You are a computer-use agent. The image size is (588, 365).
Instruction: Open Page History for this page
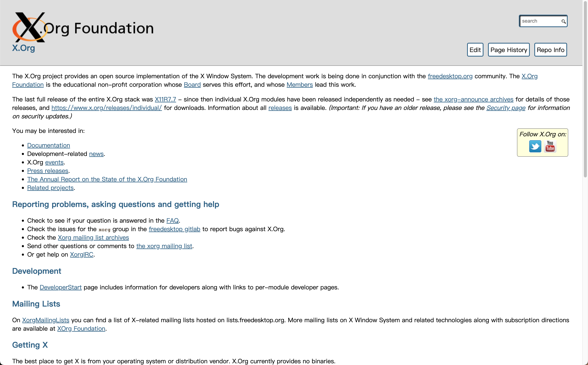(x=509, y=49)
